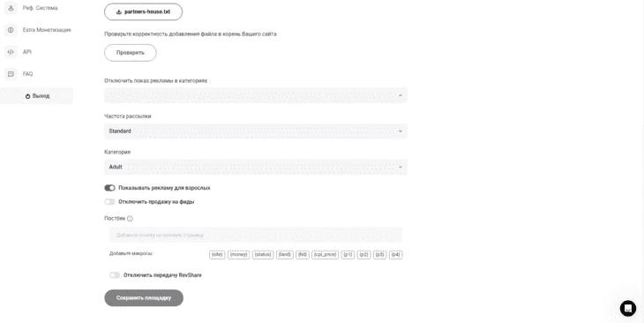Click the FAQ chat bubble icon
644x323 pixels.
[11, 74]
